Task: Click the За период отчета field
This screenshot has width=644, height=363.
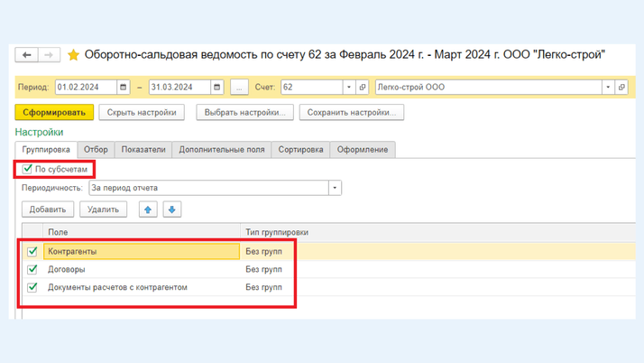Action: coord(208,188)
